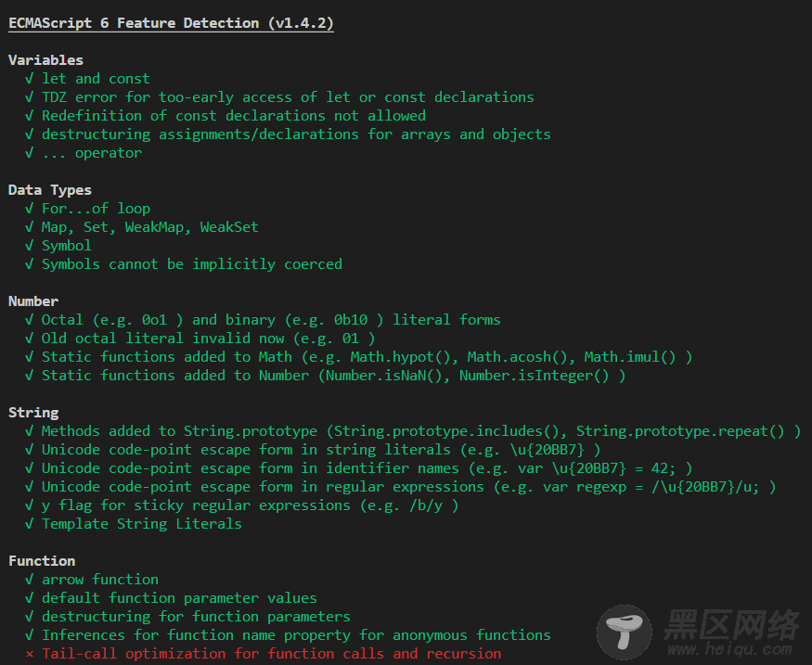Click the checkmark beside 'arrow function'
This screenshot has width=812, height=665.
(30, 580)
